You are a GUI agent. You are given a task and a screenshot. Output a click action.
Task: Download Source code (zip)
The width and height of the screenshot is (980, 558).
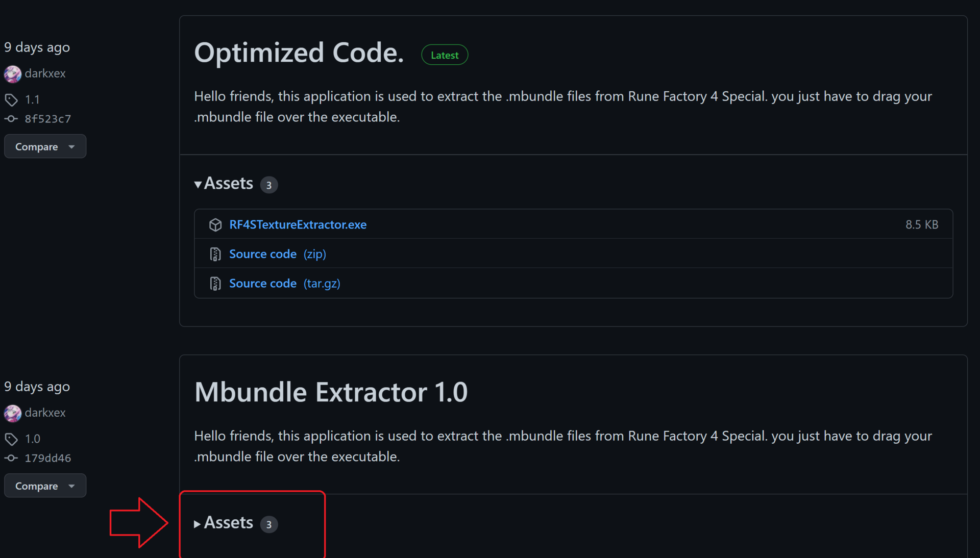pyautogui.click(x=277, y=254)
